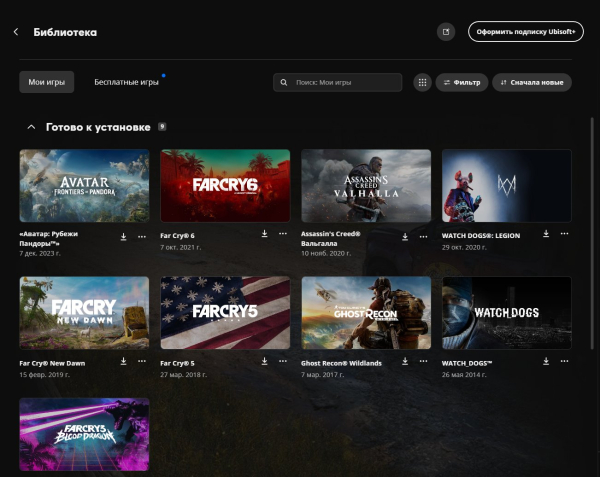Collapse the Готово к установке section
This screenshot has width=600, height=477.
pos(31,127)
